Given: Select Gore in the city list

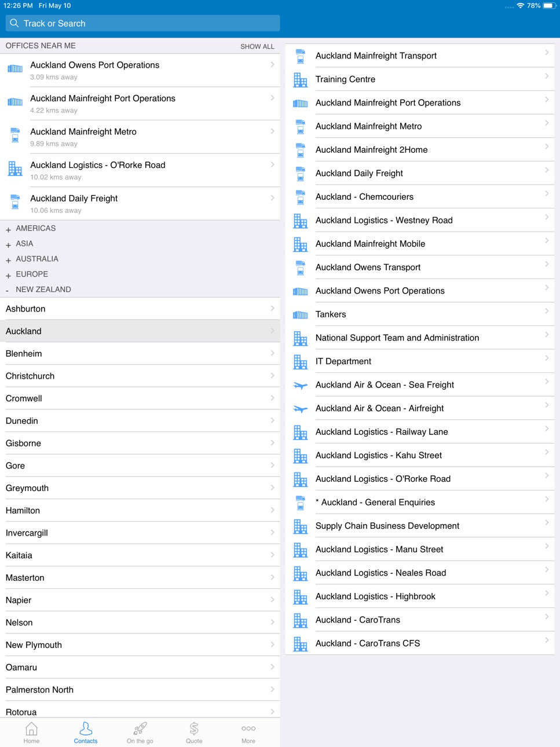Looking at the screenshot, I should click(140, 466).
